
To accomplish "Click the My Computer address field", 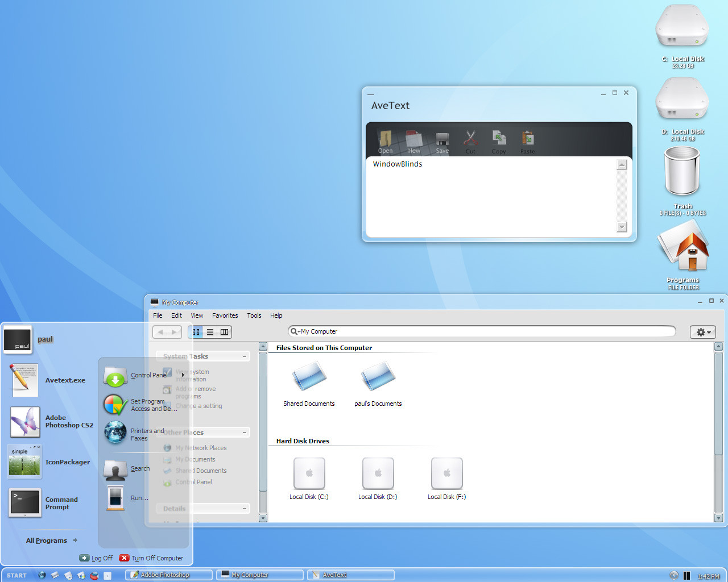I will click(x=482, y=331).
